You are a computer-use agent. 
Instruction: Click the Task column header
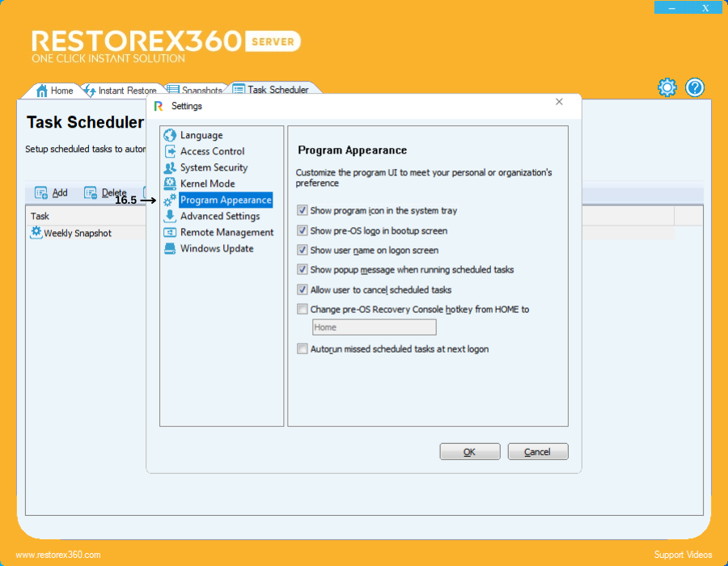87,216
